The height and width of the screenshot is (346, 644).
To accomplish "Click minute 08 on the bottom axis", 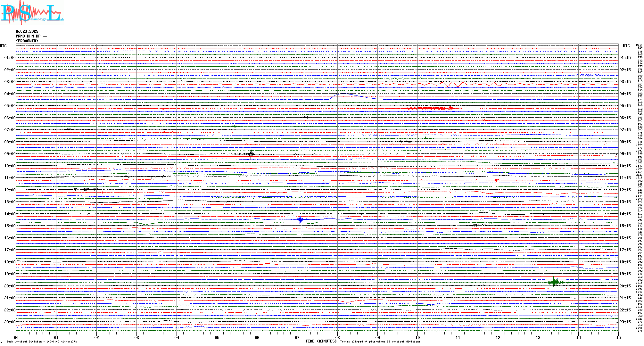I will pos(337,338).
